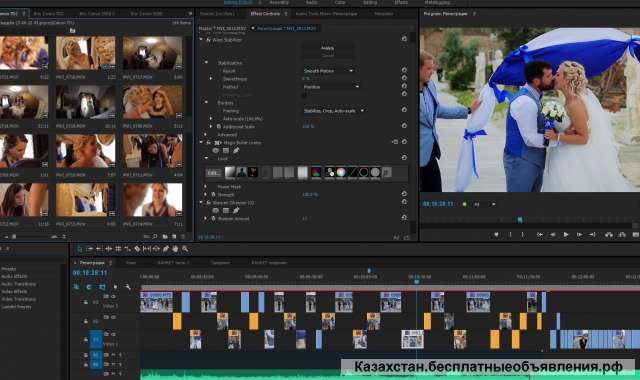Switch to Effect Controls tab
This screenshot has width=640, height=380.
coord(265,13)
